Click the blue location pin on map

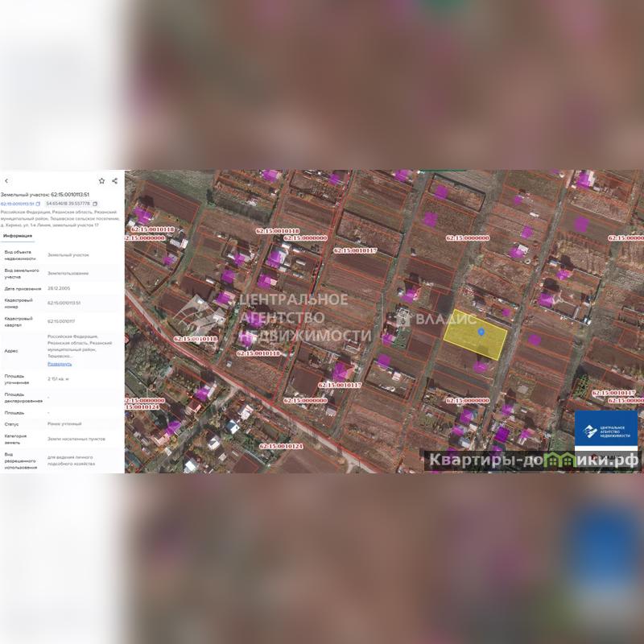tap(481, 331)
